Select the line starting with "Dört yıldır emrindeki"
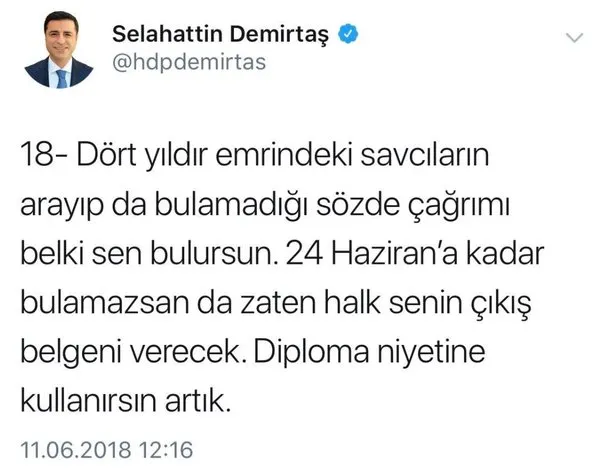Screen dimensions: 600x471 point(283,156)
